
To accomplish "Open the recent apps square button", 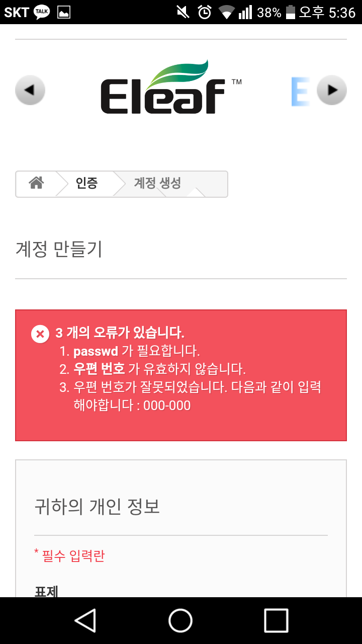I will click(276, 620).
